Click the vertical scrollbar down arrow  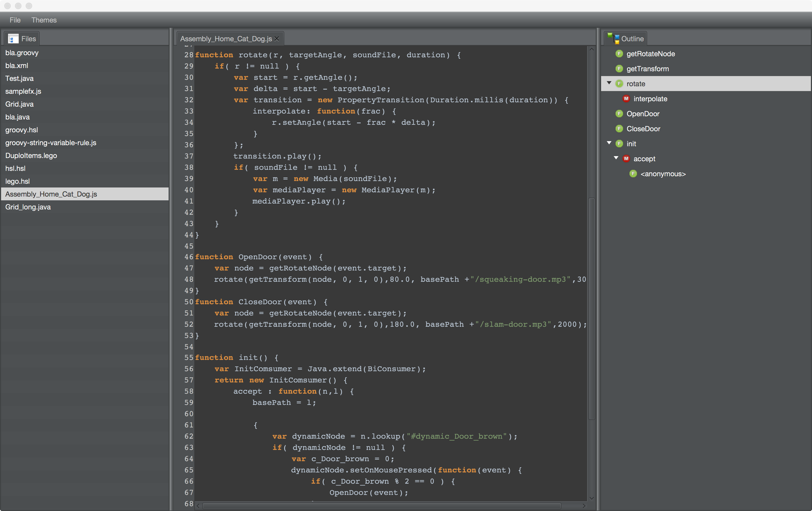(x=591, y=498)
